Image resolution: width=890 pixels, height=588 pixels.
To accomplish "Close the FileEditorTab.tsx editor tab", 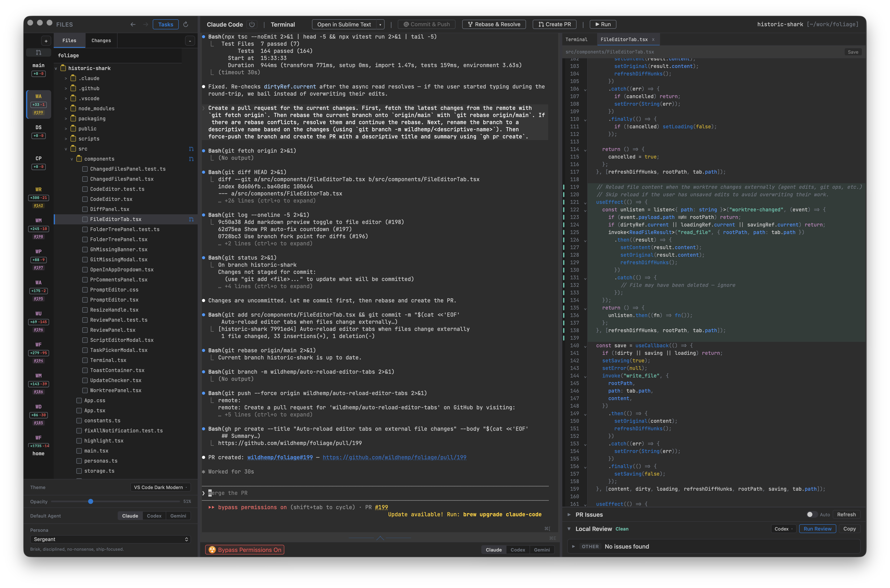I will point(653,39).
